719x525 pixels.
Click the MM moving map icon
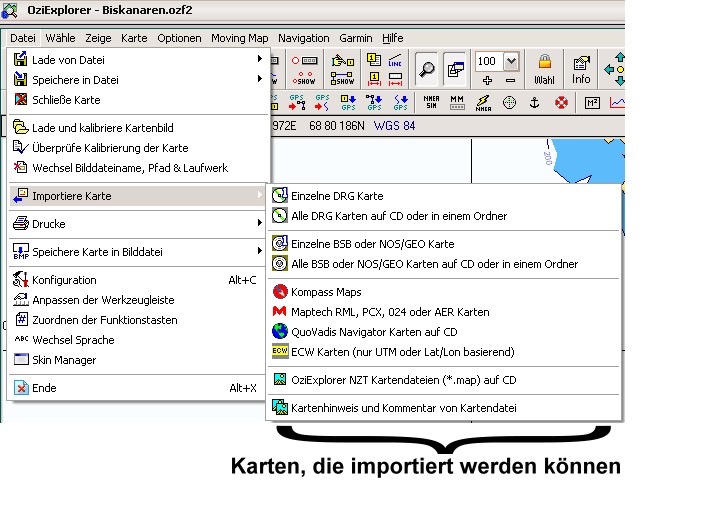tap(457, 102)
